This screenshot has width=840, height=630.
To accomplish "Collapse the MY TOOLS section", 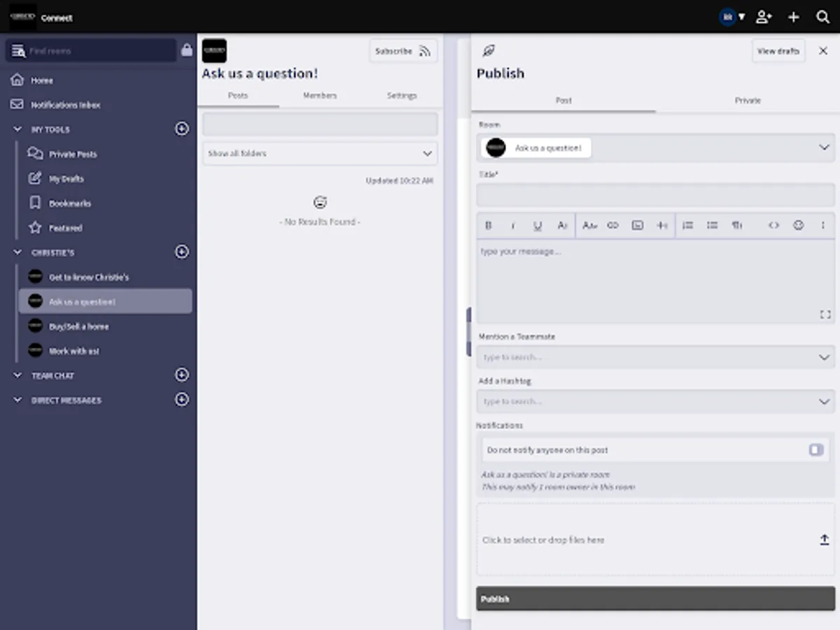I will (17, 129).
